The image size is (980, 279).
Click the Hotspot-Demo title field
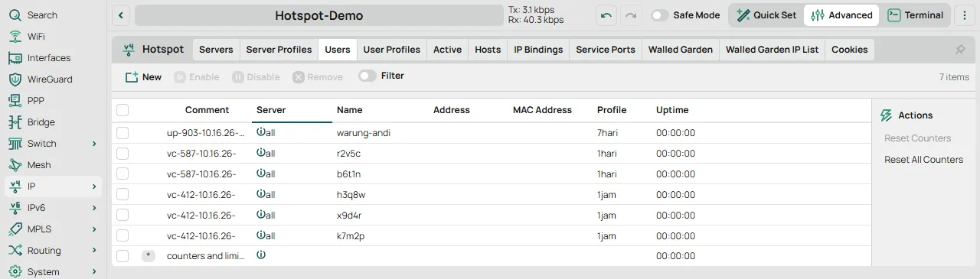[x=318, y=15]
